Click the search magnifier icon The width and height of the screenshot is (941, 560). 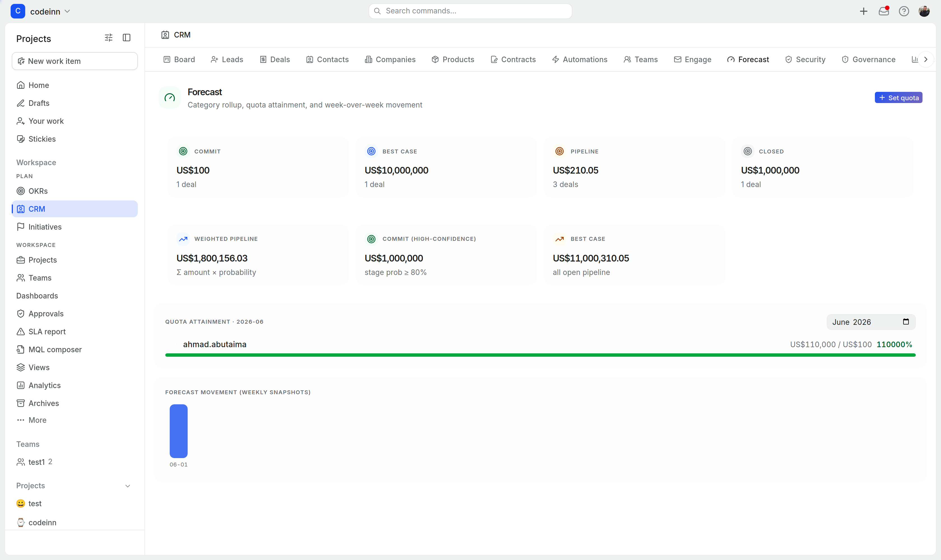377,11
